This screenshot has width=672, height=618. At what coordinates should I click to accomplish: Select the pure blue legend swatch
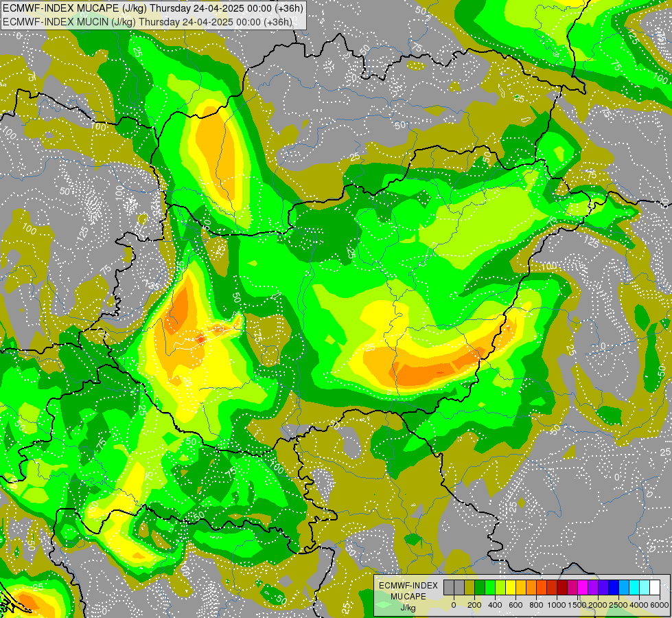coord(614,588)
